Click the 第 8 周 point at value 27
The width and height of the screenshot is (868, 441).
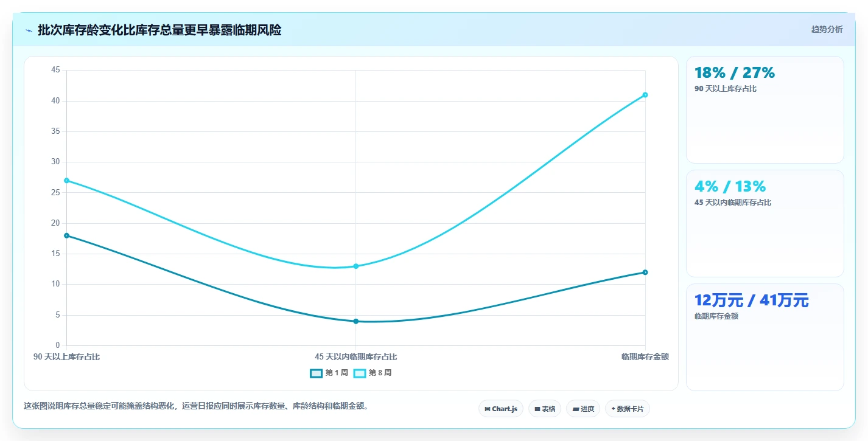click(x=66, y=181)
